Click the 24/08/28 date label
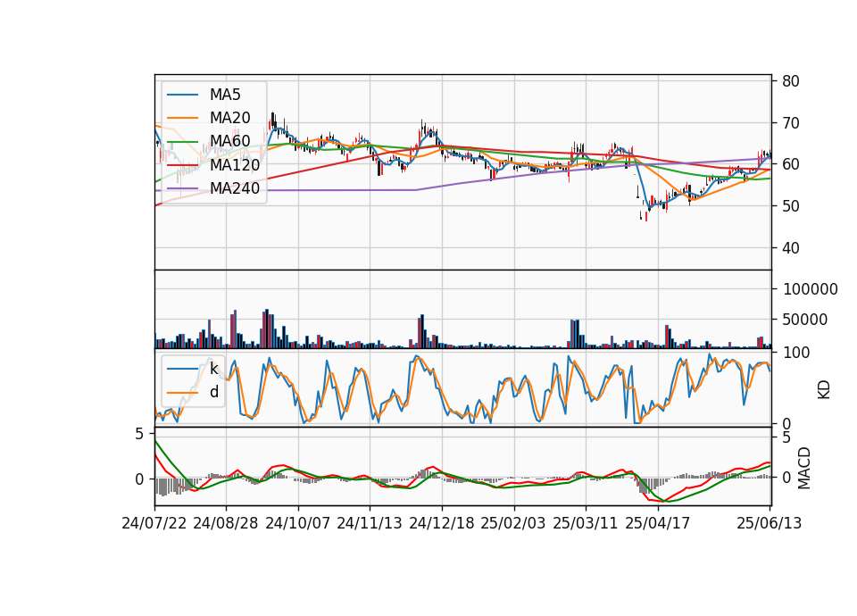 pyautogui.click(x=226, y=523)
